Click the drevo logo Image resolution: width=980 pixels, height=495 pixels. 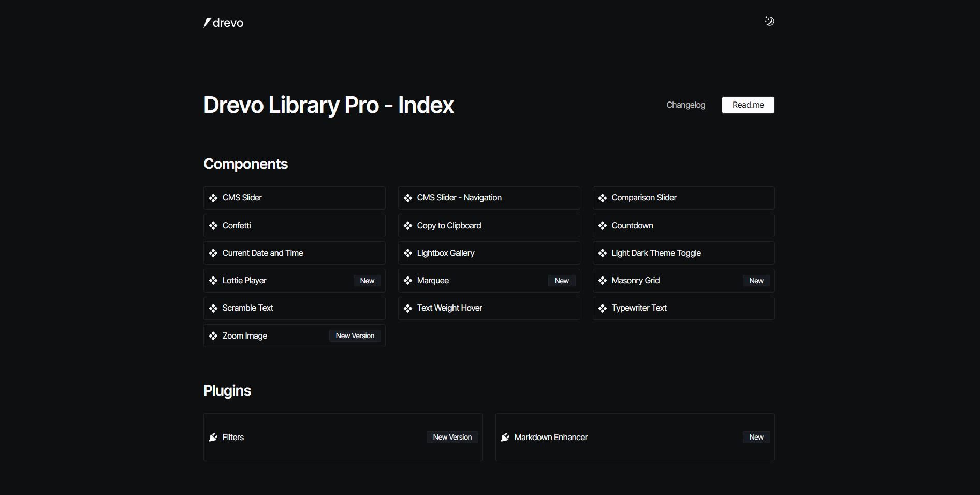click(x=224, y=23)
